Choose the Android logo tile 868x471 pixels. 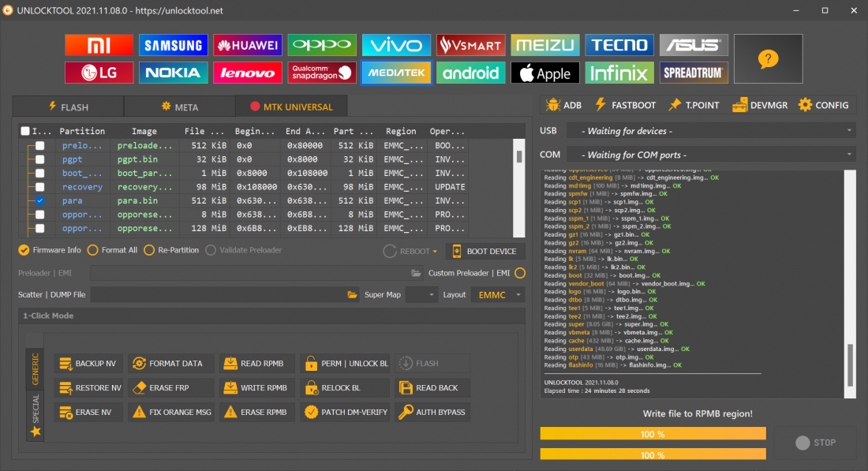point(470,73)
